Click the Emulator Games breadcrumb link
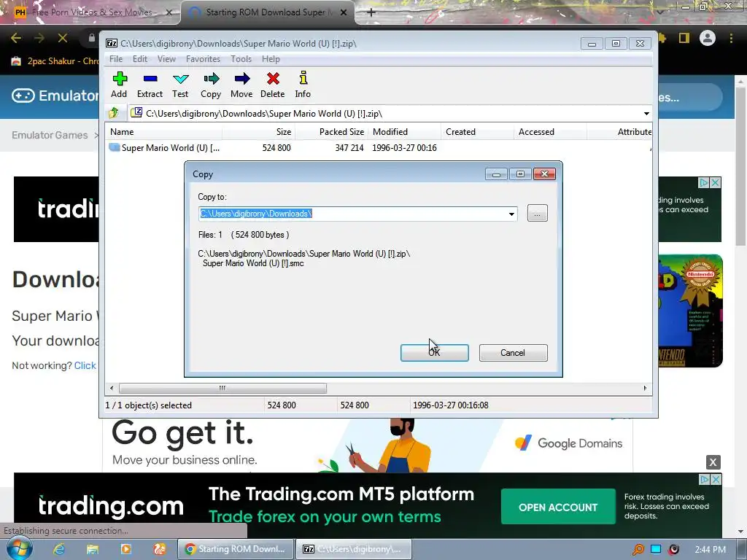Image resolution: width=747 pixels, height=560 pixels. pos(50,135)
